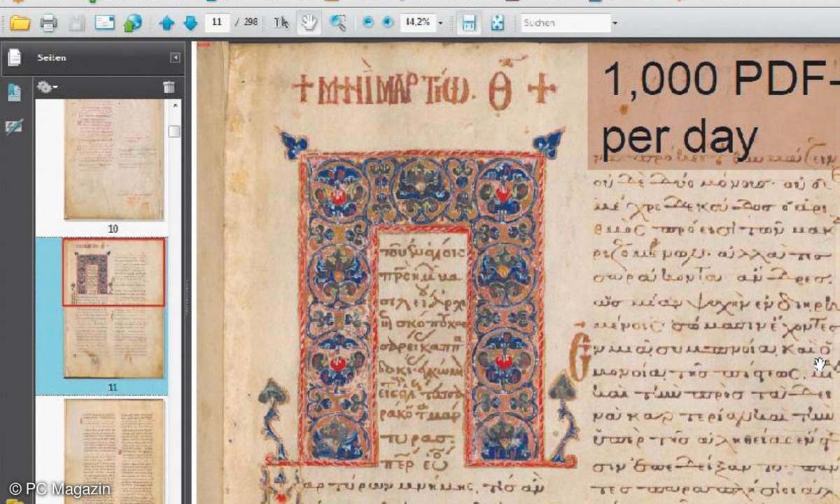Enable the scrolling page display mode icon
840x504 pixels.
(468, 23)
